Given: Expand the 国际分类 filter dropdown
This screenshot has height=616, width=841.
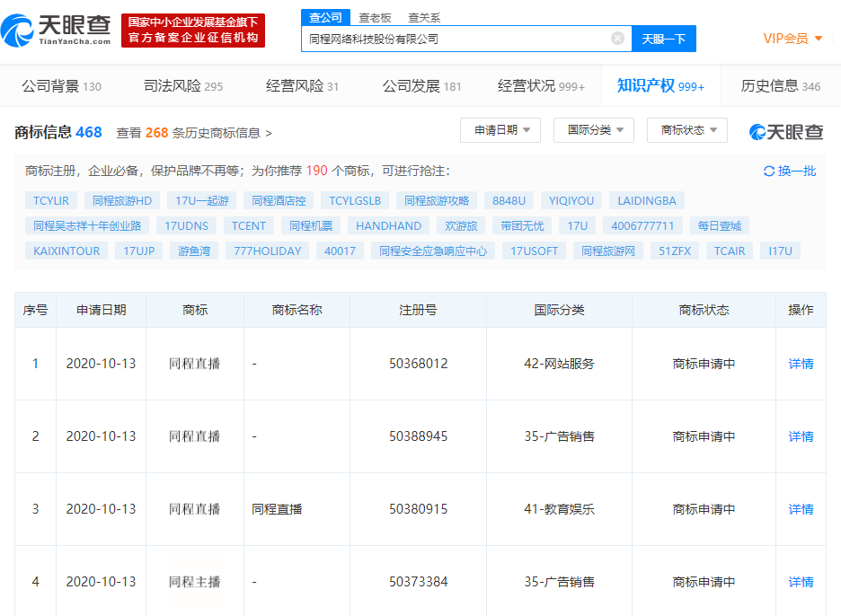Looking at the screenshot, I should (x=594, y=130).
